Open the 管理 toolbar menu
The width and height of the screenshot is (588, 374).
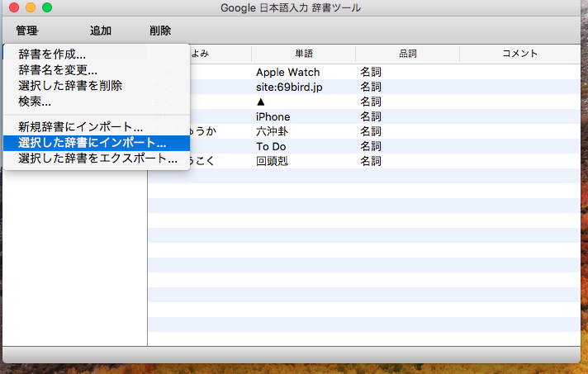tap(26, 31)
